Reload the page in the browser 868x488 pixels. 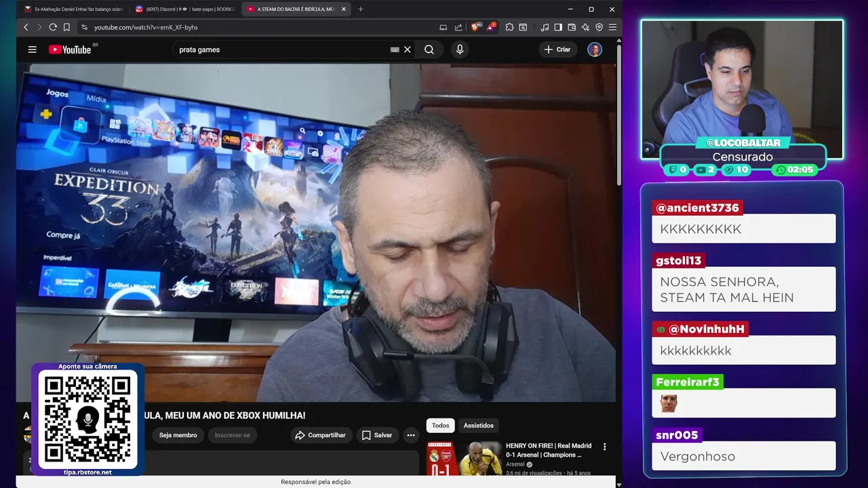(53, 27)
